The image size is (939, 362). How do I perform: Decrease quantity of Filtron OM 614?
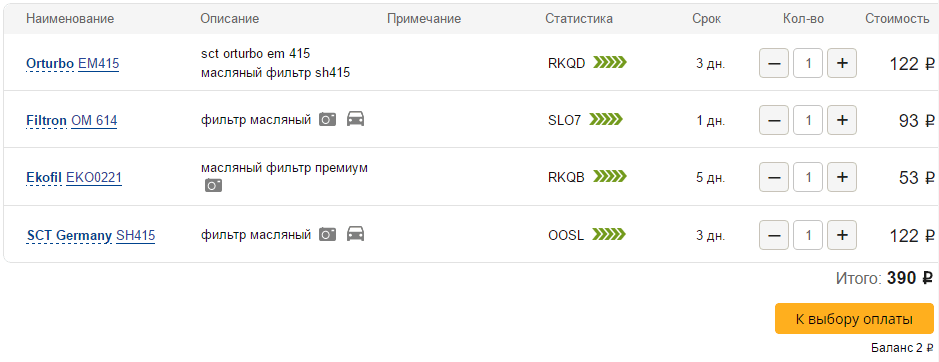tap(774, 120)
